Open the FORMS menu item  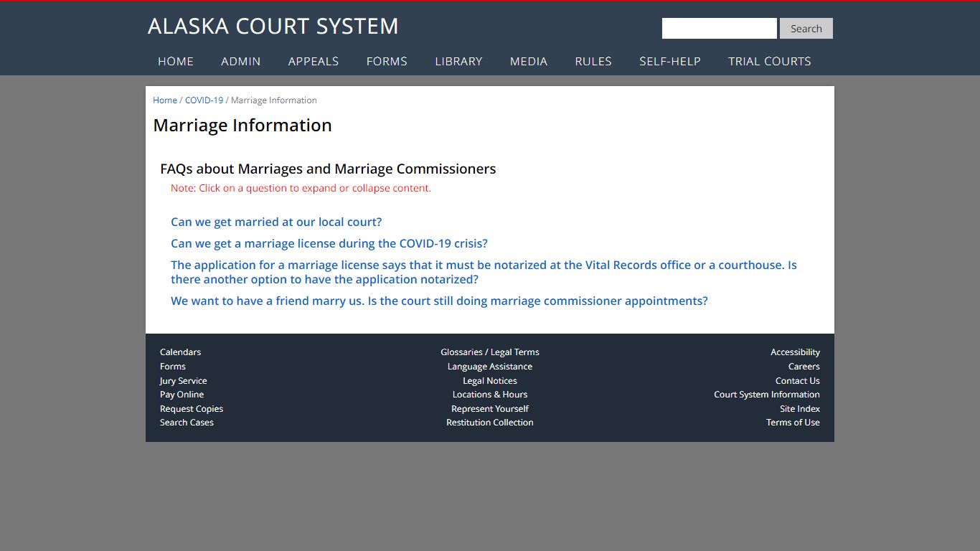[387, 62]
